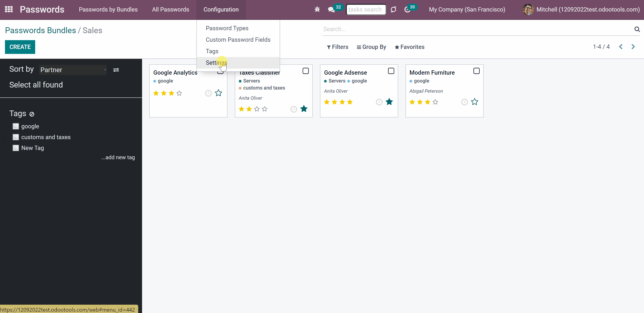Screen dimensions: 644x313
Task: Check the customs and taxes tag checkbox
Action: pos(16,137)
